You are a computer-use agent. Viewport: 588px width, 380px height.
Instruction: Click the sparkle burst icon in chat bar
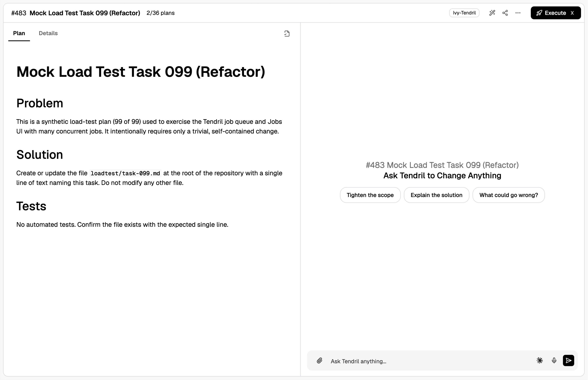(540, 361)
